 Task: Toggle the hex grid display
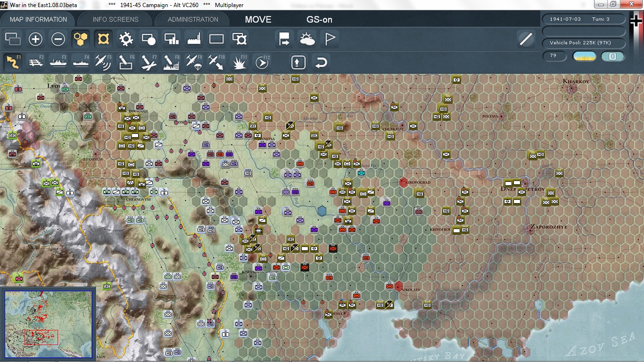click(81, 39)
